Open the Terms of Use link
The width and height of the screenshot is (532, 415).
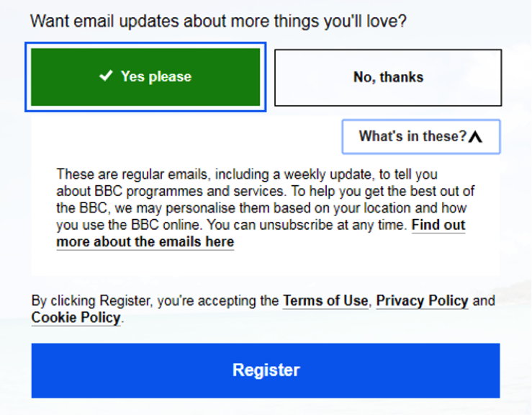325,301
